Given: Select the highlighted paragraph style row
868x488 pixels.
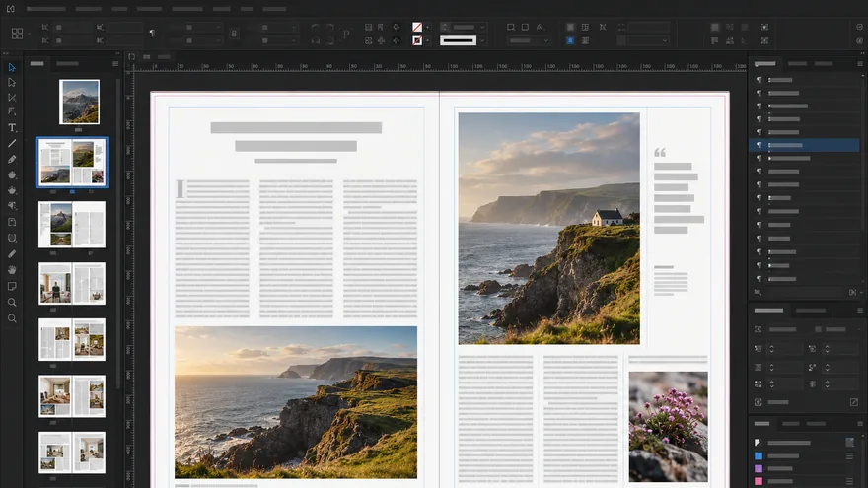Looking at the screenshot, I should click(x=804, y=145).
